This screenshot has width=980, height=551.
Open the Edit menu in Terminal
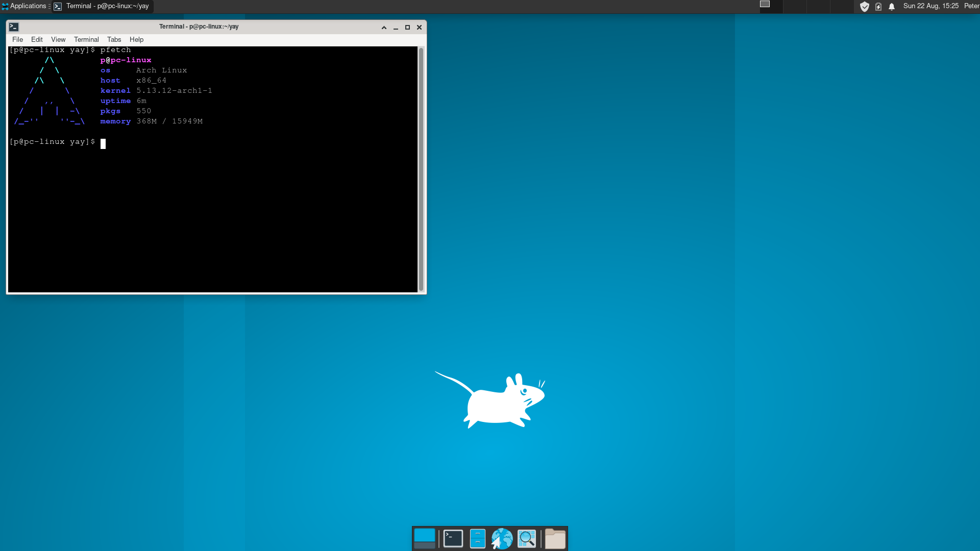(x=37, y=39)
